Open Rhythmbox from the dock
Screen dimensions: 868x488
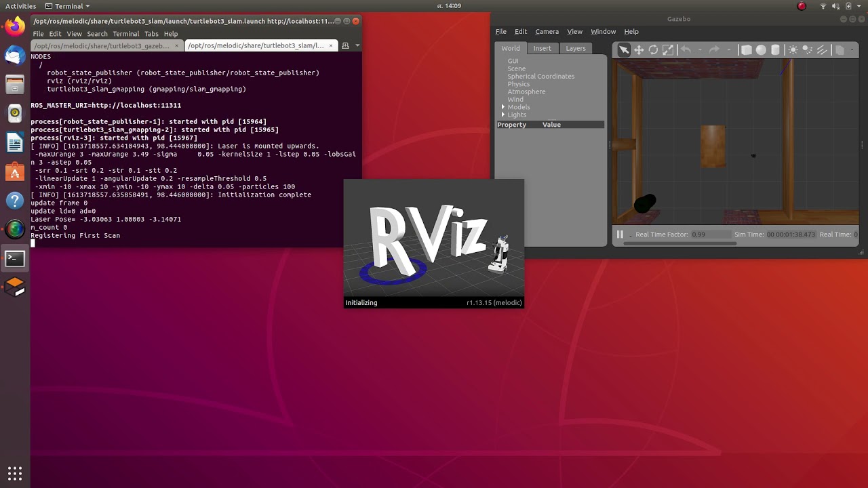click(x=15, y=114)
